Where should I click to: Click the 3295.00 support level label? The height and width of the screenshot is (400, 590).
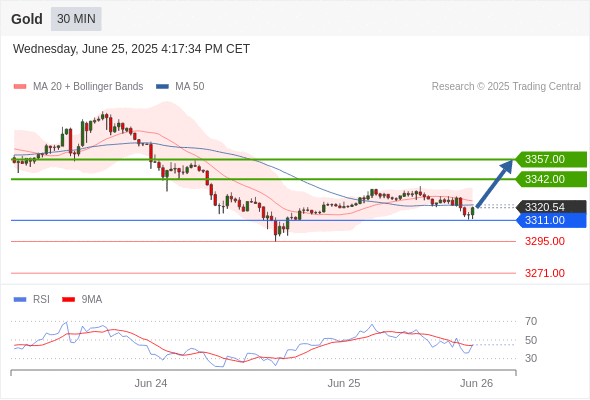click(545, 241)
